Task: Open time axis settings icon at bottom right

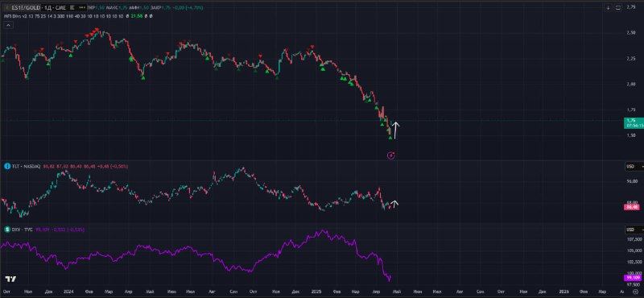Action: pyautogui.click(x=636, y=291)
